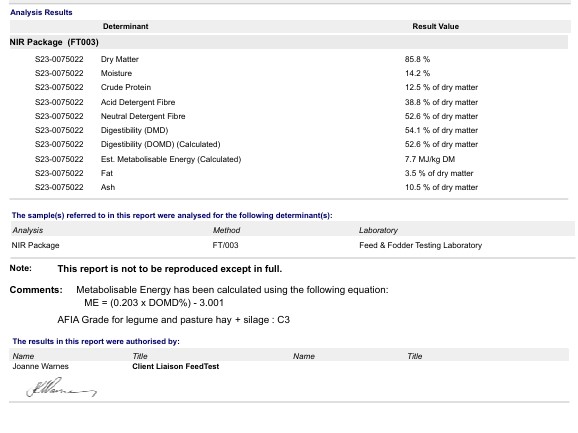The width and height of the screenshot is (578, 433).
Task: Click the FT/003 method entry
Action: [226, 245]
